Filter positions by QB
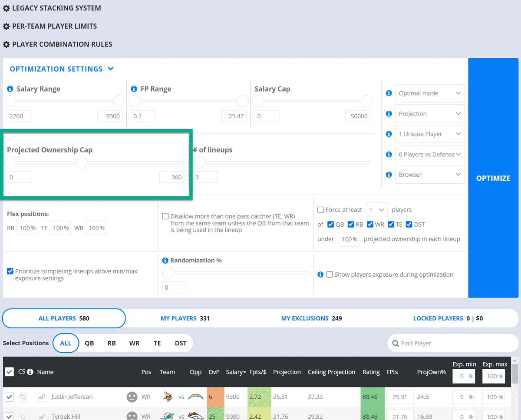 point(89,343)
